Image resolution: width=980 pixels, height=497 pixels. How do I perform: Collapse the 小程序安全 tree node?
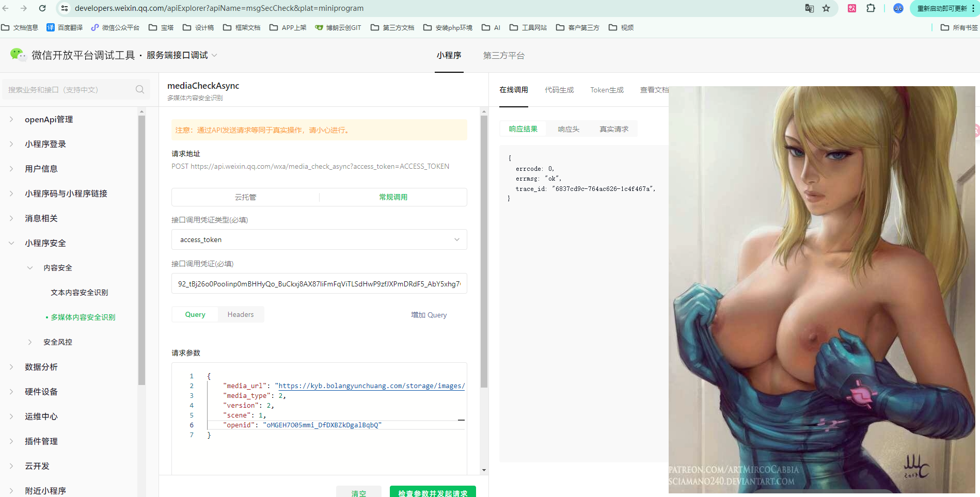pos(11,243)
